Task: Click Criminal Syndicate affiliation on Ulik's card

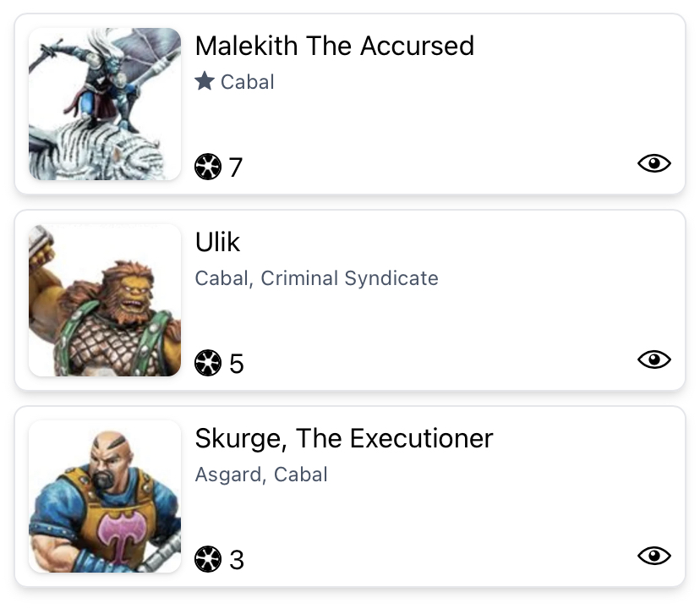Action: click(349, 278)
